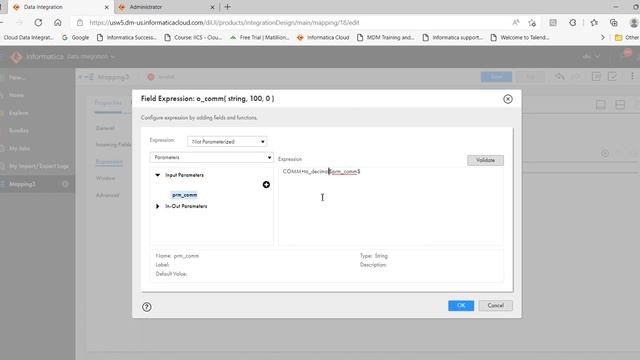Open Cloud Data Integrat... bookmark
Image resolution: width=640 pixels, height=360 pixels.
[28, 38]
